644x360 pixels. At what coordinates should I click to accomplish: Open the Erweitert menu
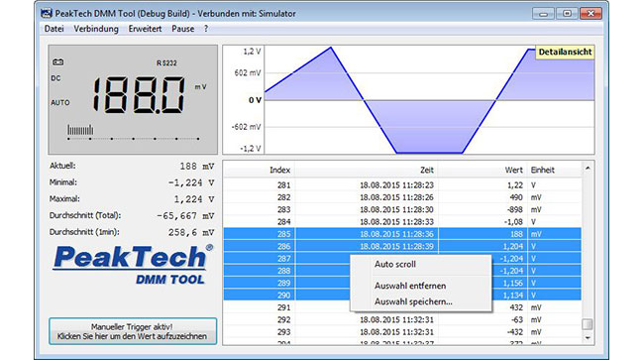(145, 29)
